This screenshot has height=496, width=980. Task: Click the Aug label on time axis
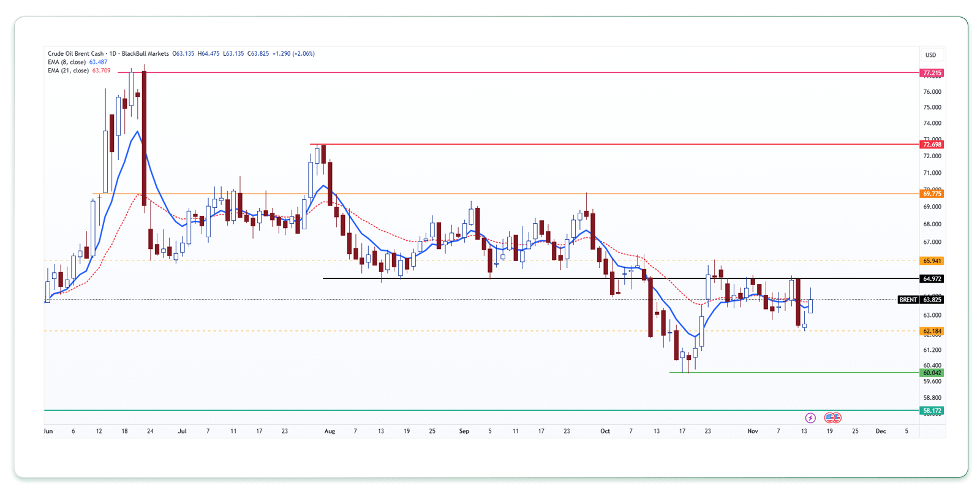coord(330,431)
